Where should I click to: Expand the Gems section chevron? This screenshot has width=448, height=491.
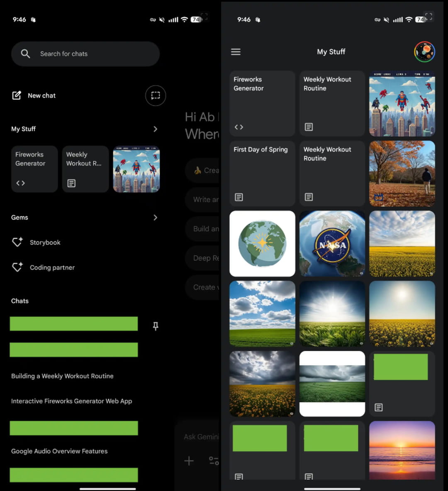(x=155, y=217)
